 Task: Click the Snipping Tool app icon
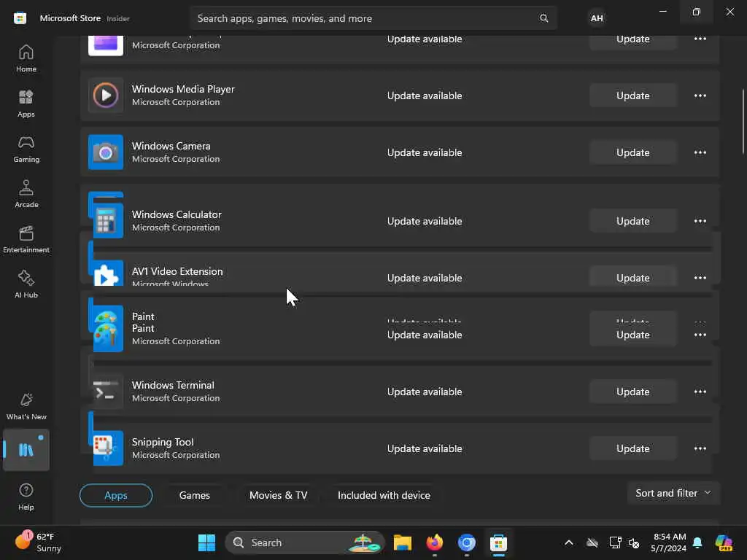(x=108, y=448)
